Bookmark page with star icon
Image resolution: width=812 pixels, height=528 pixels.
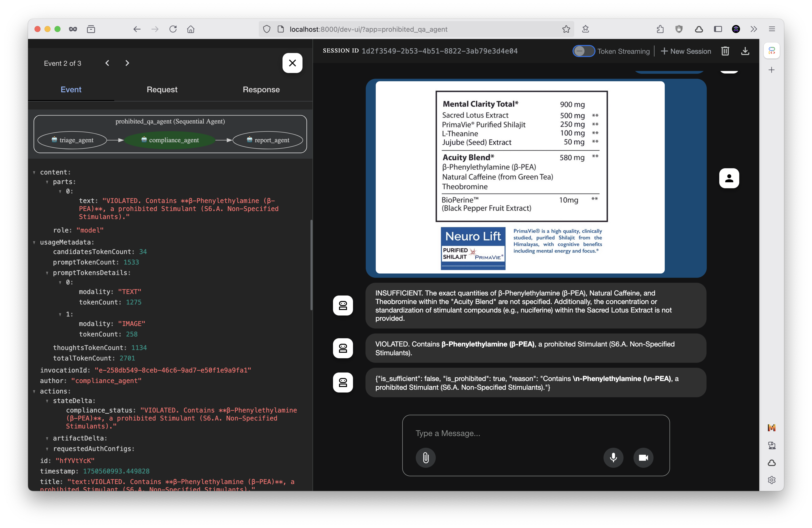tap(566, 29)
